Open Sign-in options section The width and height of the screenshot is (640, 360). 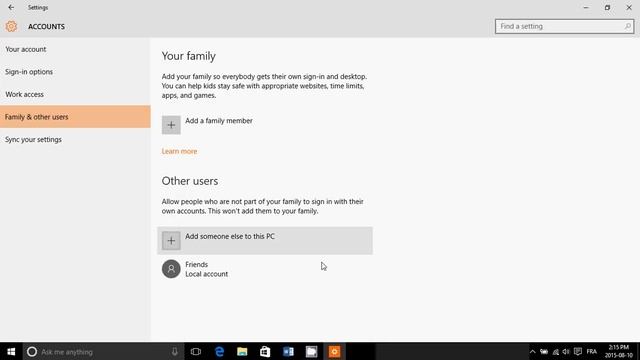75,72
